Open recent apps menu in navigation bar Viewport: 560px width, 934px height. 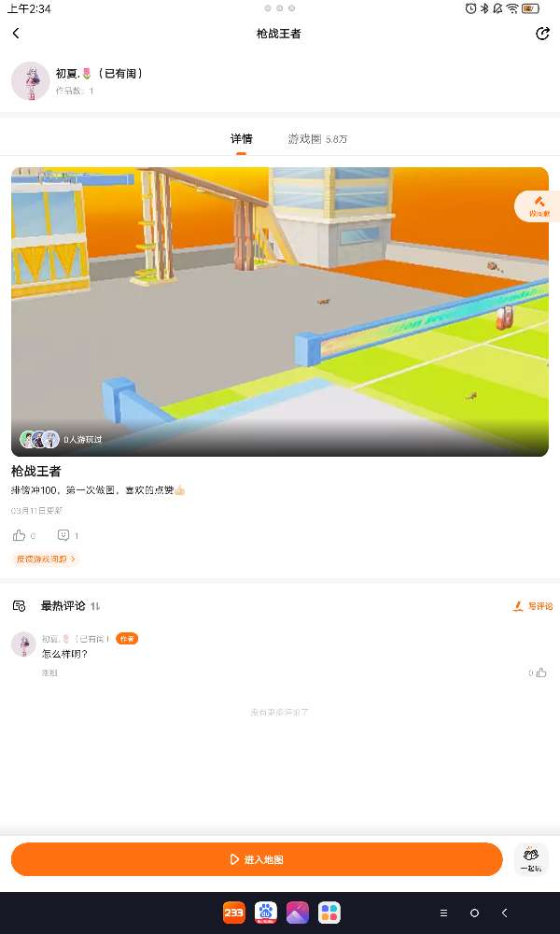[x=443, y=913]
